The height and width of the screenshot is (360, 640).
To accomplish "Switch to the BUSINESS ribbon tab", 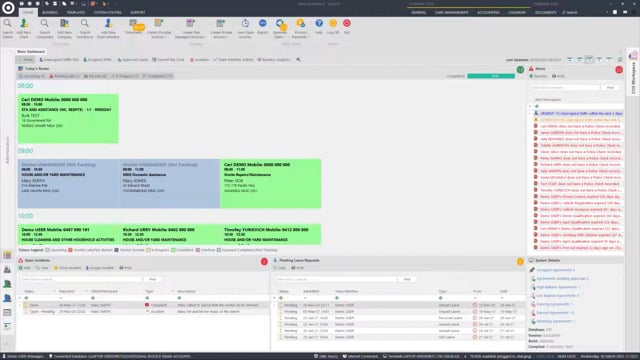I will click(x=50, y=12).
